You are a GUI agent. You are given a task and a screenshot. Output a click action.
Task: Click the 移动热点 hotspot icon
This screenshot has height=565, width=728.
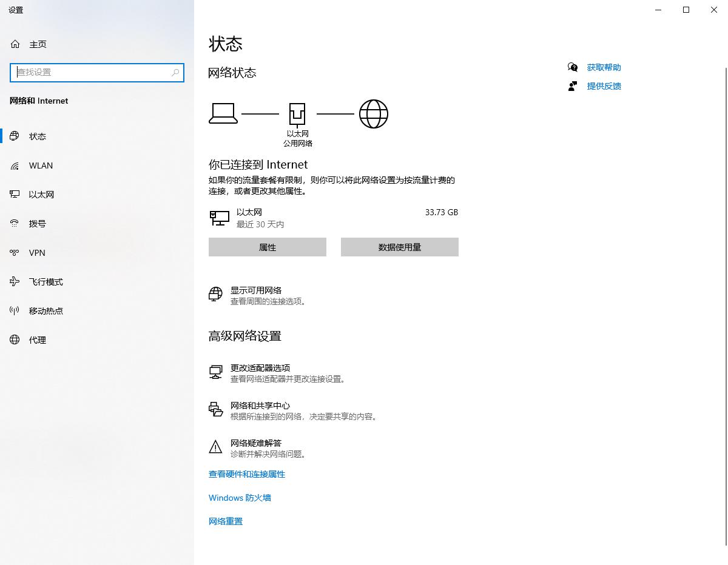click(15, 311)
